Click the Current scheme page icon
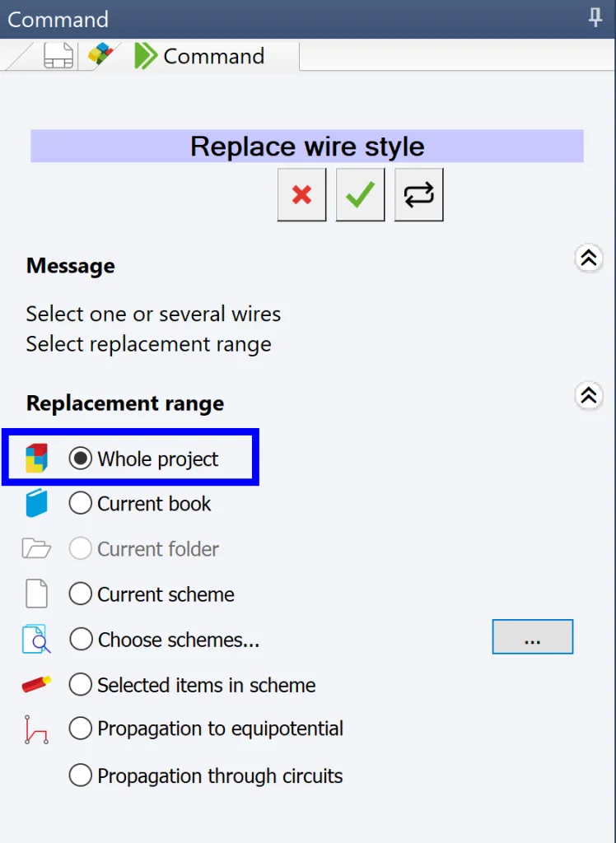The width and height of the screenshot is (616, 843). pyautogui.click(x=36, y=594)
